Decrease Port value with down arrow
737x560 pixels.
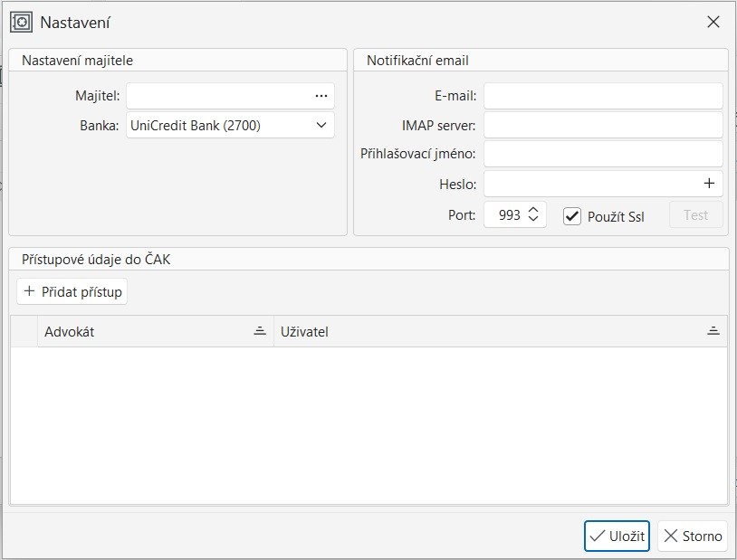(533, 220)
